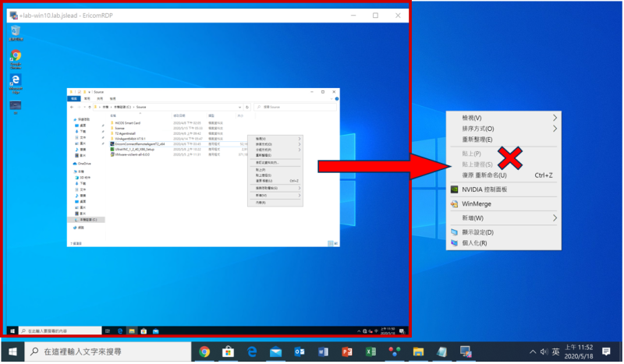Open Excel from the taskbar
The width and height of the screenshot is (624, 364).
(371, 352)
